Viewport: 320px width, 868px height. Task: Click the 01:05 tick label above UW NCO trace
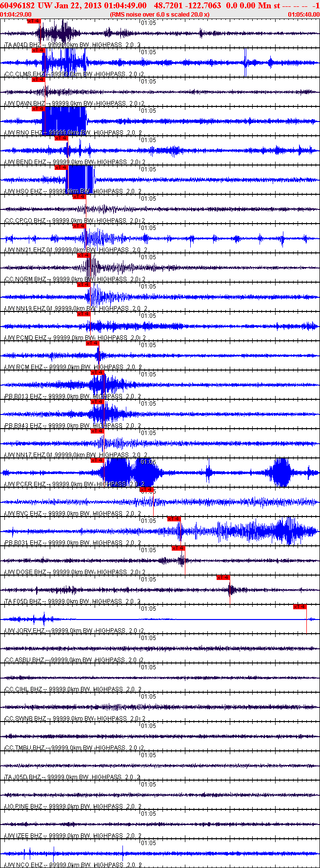pos(148,843)
